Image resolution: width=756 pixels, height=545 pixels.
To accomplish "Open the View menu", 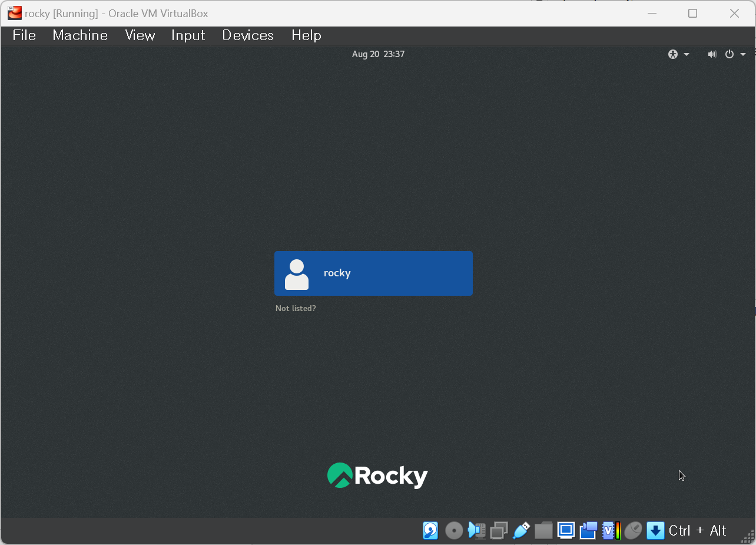I will click(140, 35).
